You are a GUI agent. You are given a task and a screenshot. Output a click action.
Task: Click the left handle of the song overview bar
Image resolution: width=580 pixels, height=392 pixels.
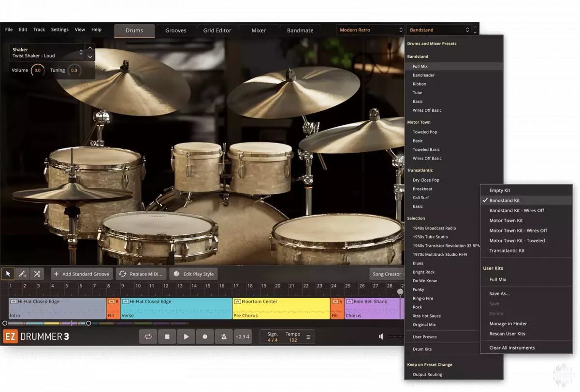click(5, 323)
